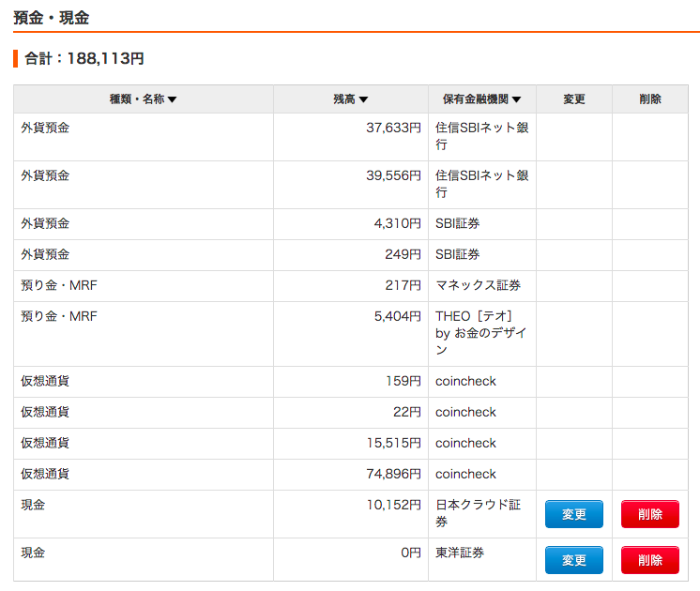Click 現金 label in 0円 row
700x591 pixels.
tap(33, 553)
